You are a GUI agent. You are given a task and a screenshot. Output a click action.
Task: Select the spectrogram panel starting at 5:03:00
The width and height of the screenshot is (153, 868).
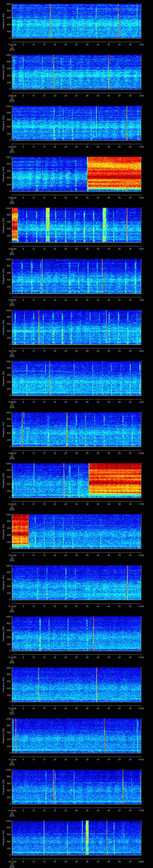[x=77, y=123]
